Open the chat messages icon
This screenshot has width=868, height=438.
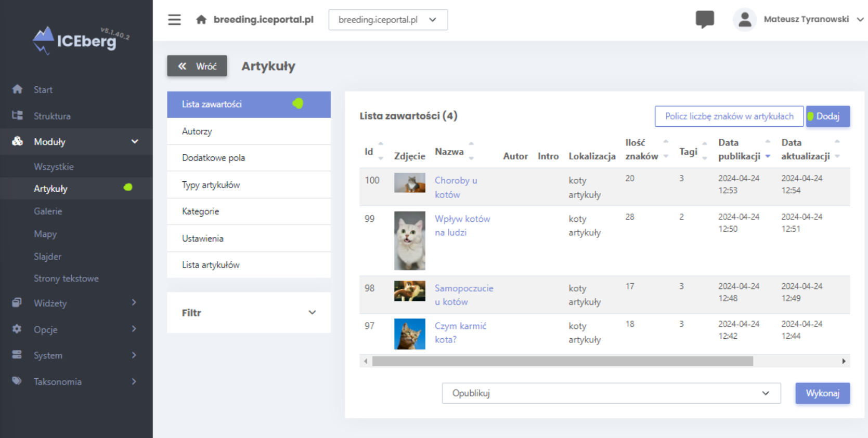[x=705, y=19]
